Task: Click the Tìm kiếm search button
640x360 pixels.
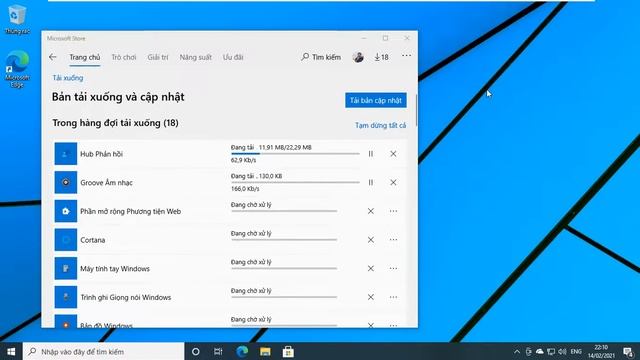Action: pyautogui.click(x=321, y=57)
